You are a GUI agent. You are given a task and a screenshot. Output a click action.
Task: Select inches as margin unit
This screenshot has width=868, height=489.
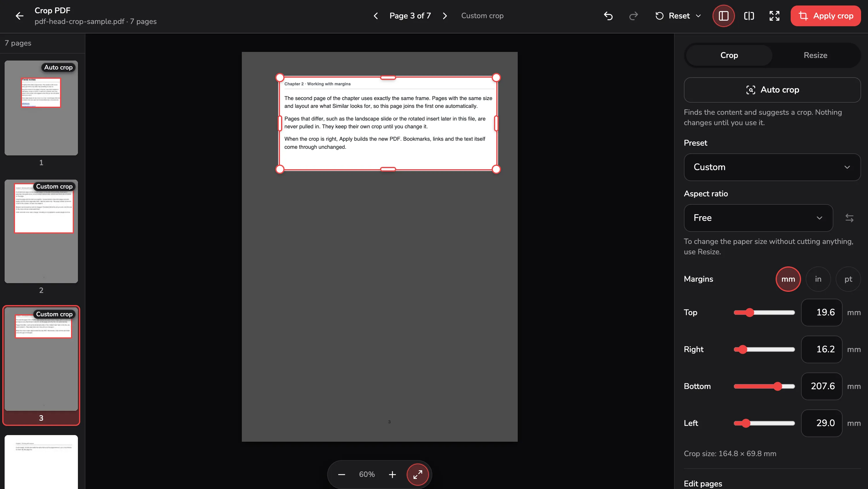coord(818,279)
